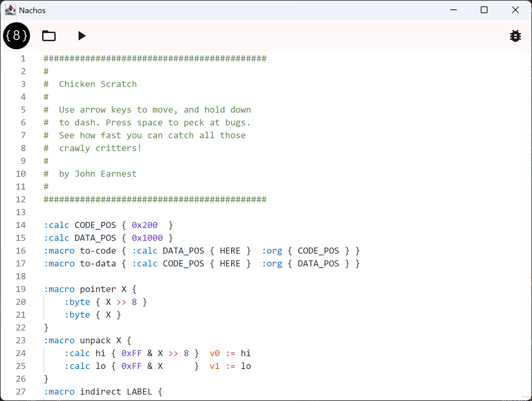Screen dimensions: 532x401
Task: Click 'to-code' macro name
Action: 98,251
